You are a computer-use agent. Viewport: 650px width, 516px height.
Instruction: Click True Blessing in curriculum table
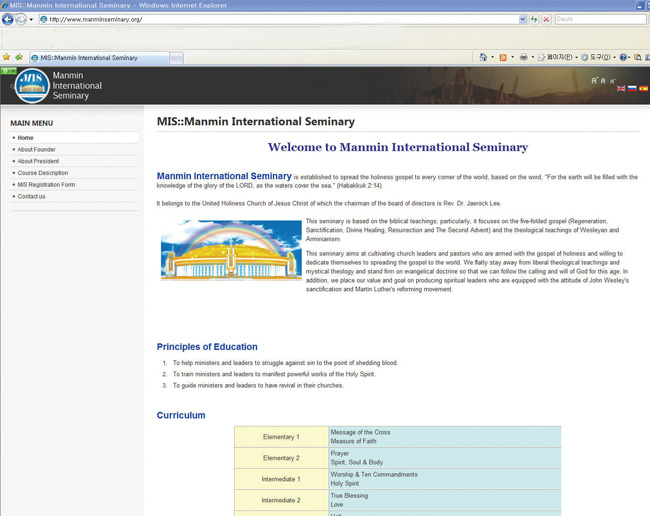click(x=349, y=496)
